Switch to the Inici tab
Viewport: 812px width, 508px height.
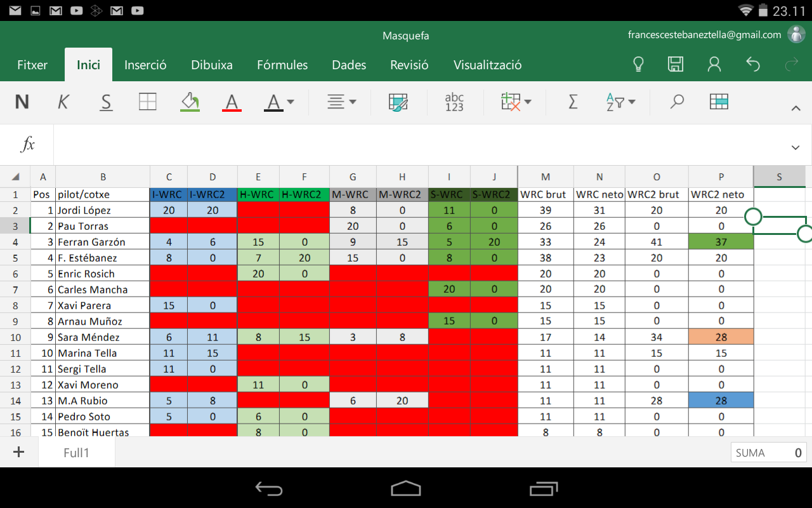tap(89, 65)
